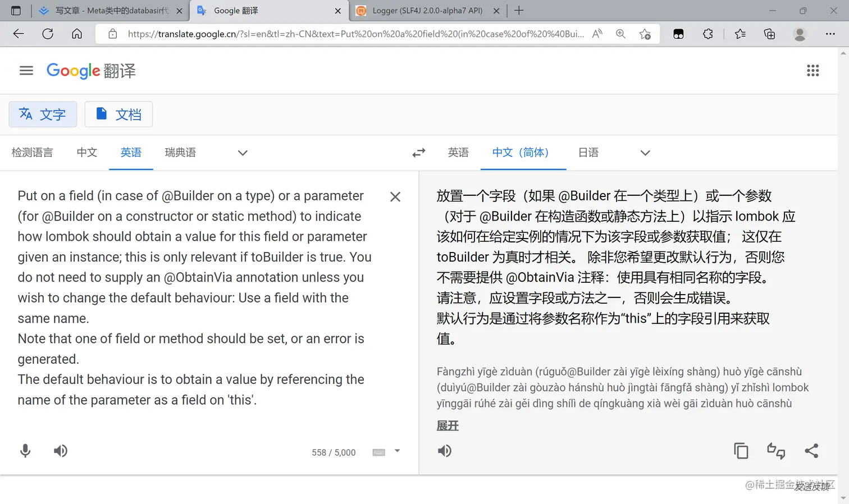Open the zoom magnifier in address bar

click(620, 34)
